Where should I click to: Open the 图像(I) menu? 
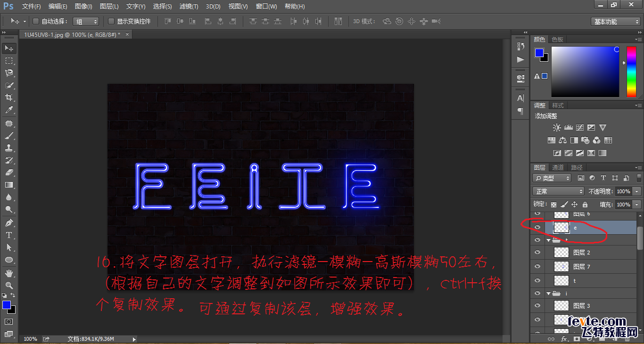click(83, 7)
